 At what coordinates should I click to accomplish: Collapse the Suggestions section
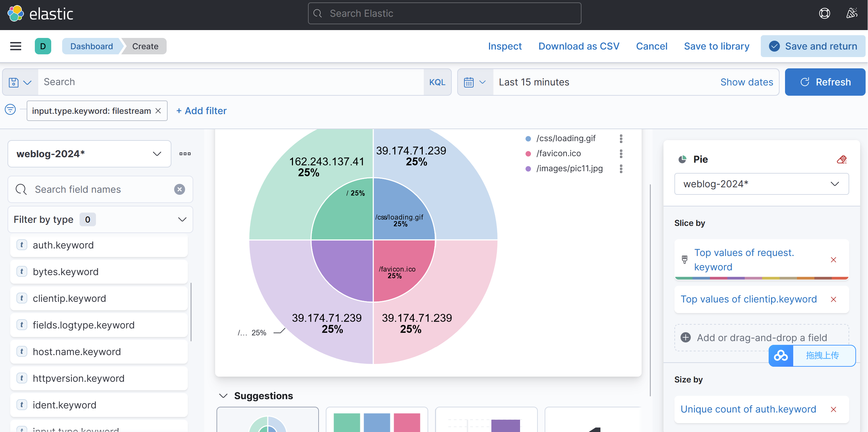[223, 396]
